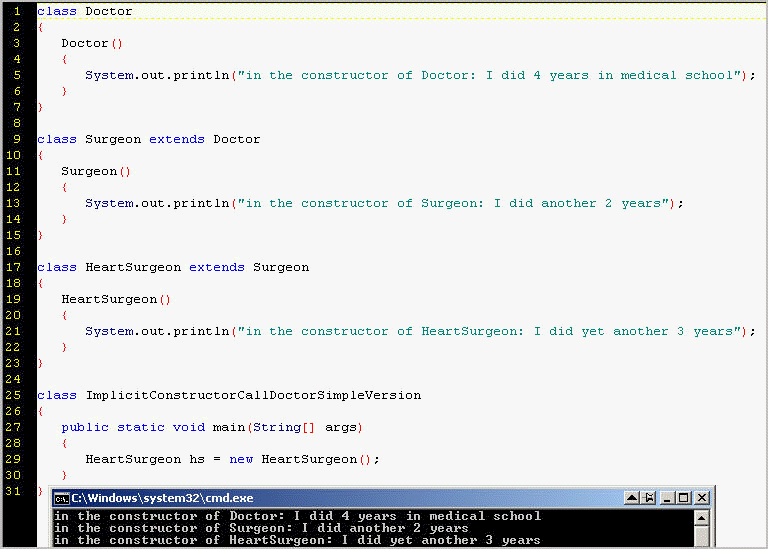Click "class Surgeon extends Doctor" on line 9
This screenshot has width=768, height=549.
(149, 140)
